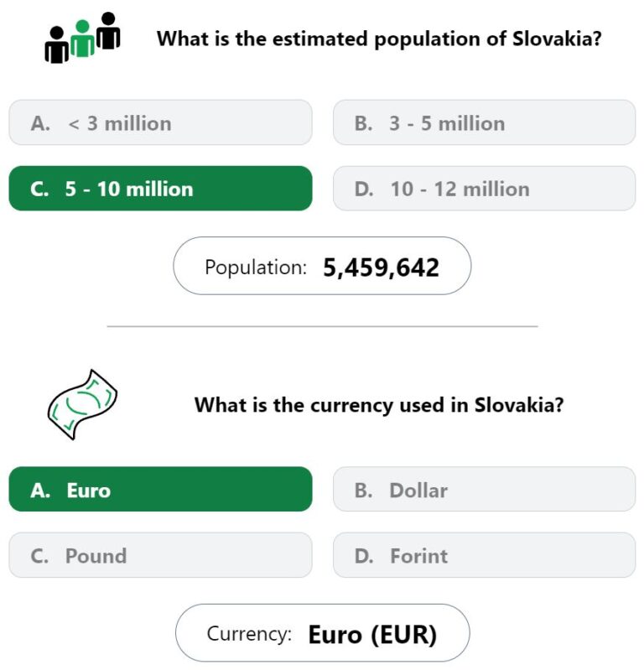This screenshot has height=670, width=644.
Task: Click the 5,459,642 population number
Action: (381, 267)
